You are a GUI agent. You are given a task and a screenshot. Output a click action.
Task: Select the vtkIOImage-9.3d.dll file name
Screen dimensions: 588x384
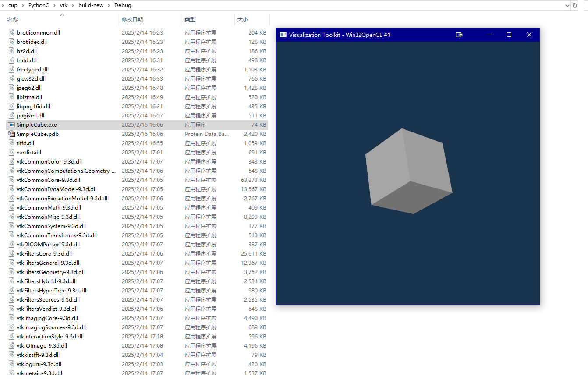coord(42,345)
